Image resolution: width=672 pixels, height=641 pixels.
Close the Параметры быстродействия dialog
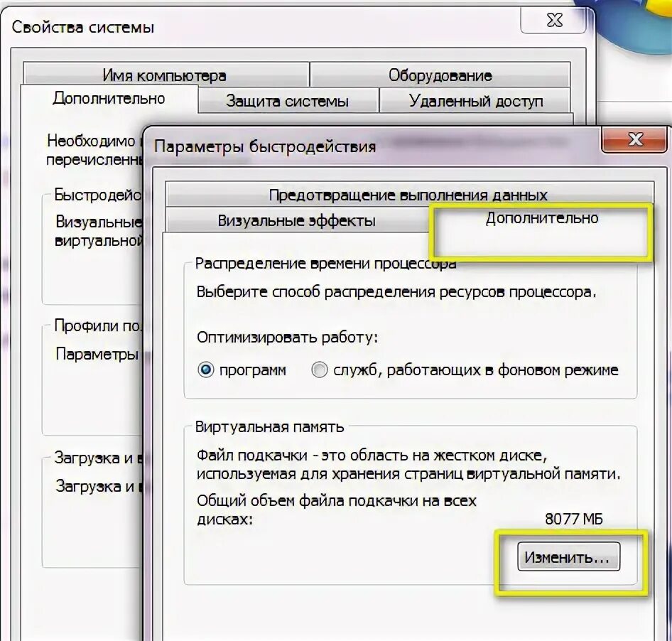point(635,139)
